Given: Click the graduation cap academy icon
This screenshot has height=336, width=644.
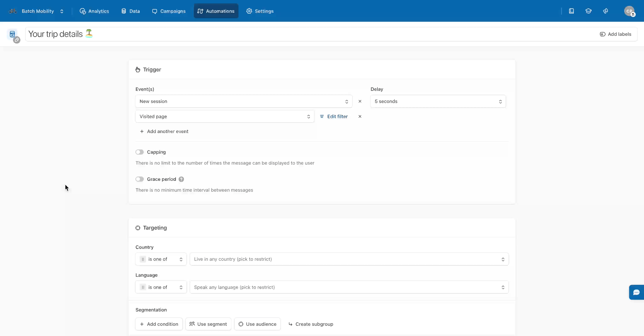Looking at the screenshot, I should point(588,11).
